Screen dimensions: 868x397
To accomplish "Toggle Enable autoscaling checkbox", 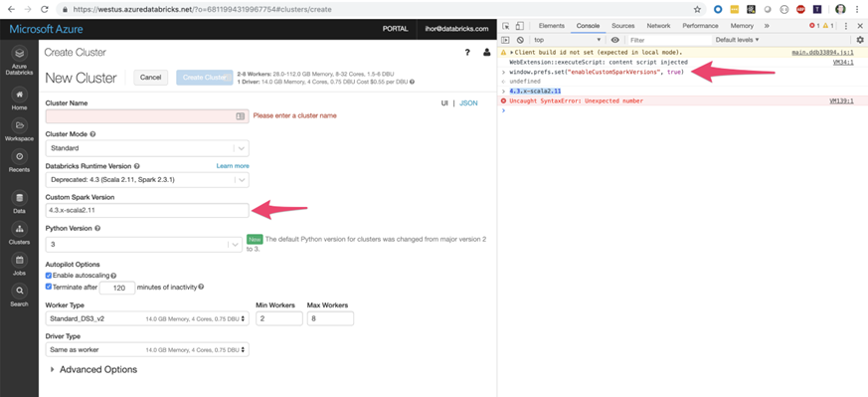I will point(49,276).
